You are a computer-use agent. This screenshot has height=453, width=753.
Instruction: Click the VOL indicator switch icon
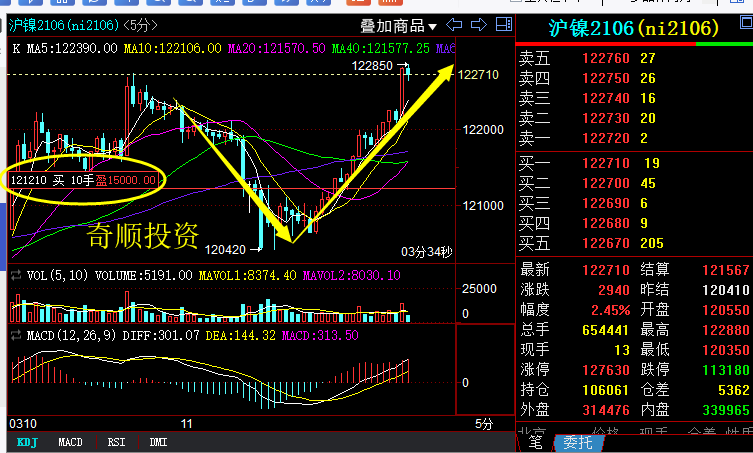(x=15, y=274)
